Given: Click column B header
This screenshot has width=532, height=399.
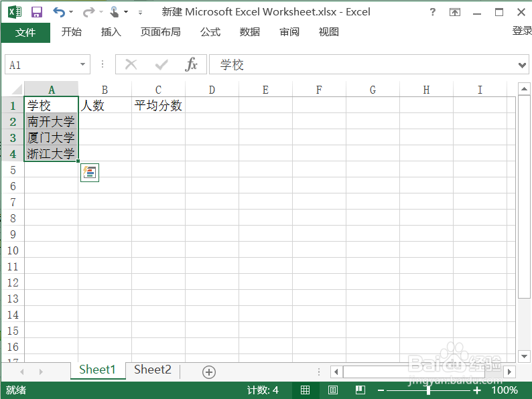Looking at the screenshot, I should click(105, 90).
